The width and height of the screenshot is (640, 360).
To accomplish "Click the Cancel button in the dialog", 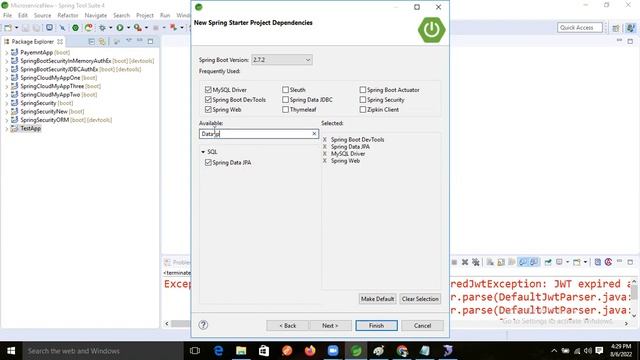I will pyautogui.click(x=422, y=325).
